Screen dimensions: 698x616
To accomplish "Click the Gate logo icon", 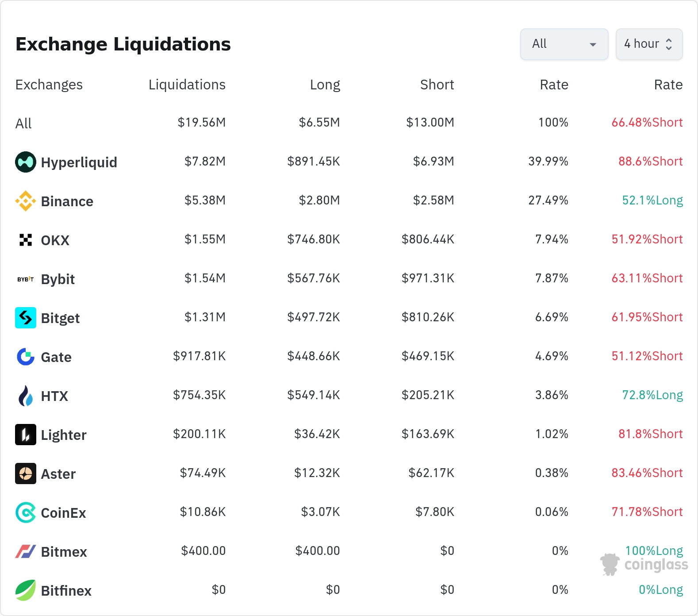I will click(26, 357).
